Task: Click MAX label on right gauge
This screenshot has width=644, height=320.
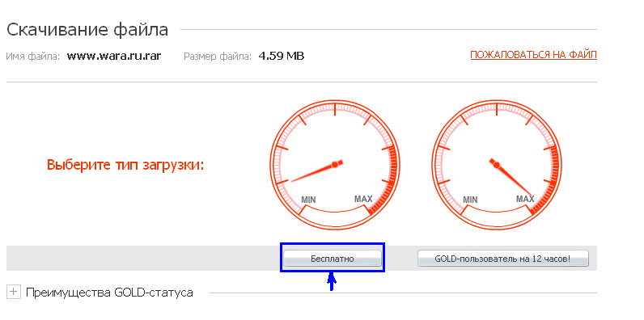Action: coord(525,199)
